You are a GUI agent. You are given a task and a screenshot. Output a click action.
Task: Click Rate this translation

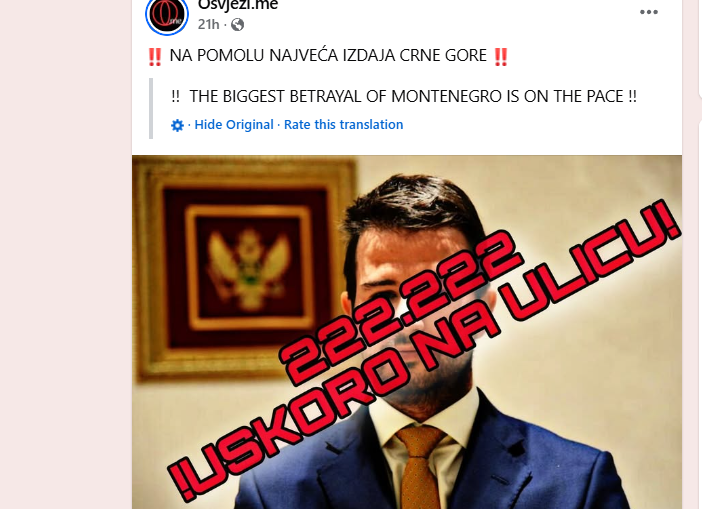coord(343,124)
